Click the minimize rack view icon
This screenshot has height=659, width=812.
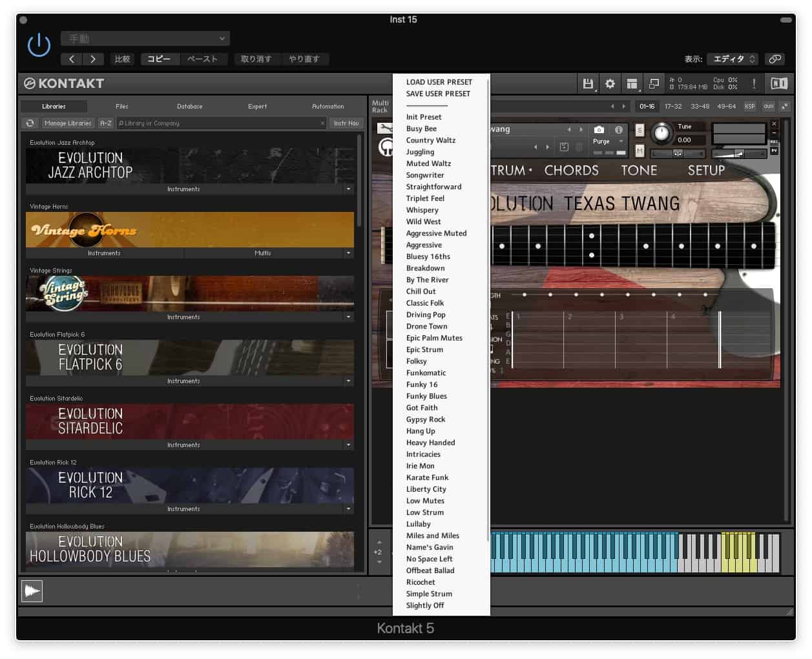[x=654, y=83]
